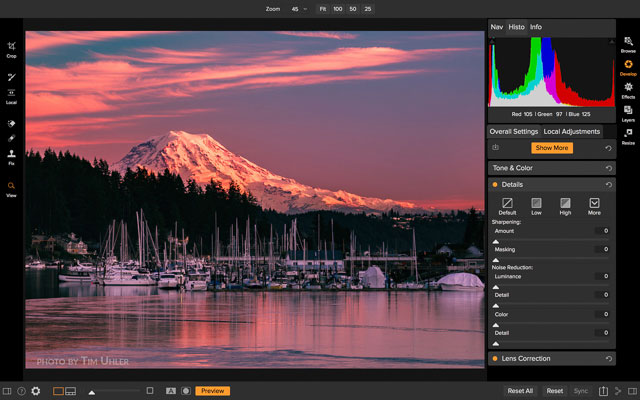This screenshot has height=400, width=640.
Task: Toggle the Preview button
Action: pos(212,391)
